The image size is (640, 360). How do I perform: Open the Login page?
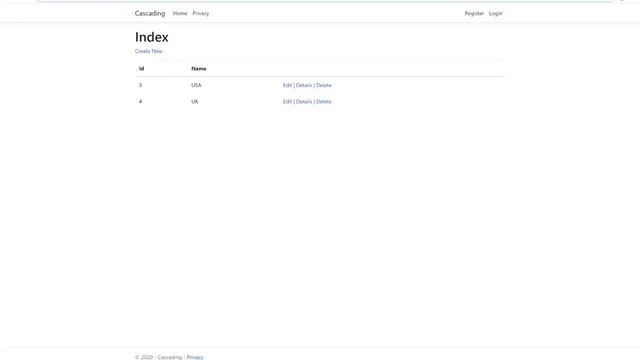[496, 13]
